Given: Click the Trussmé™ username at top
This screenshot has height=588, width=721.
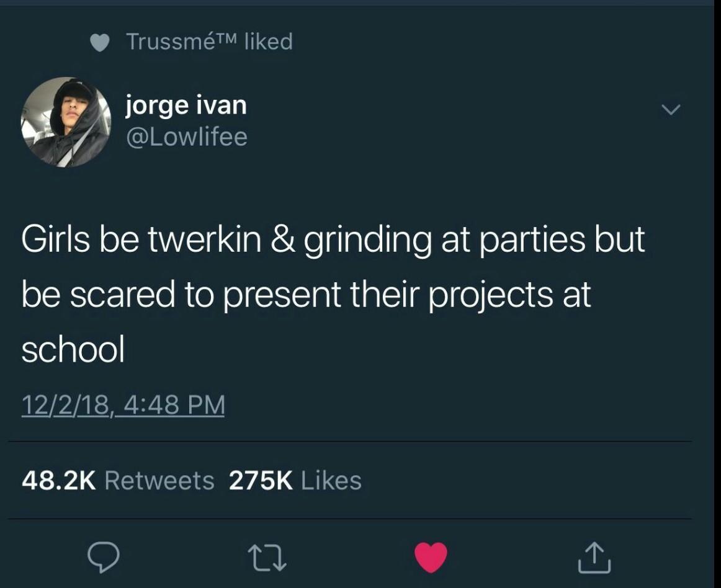Looking at the screenshot, I should (182, 42).
